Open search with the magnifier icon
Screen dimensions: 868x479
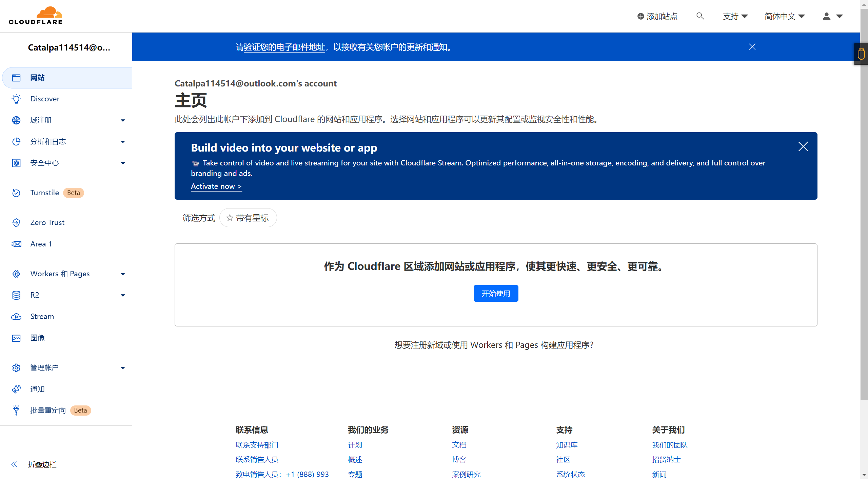700,16
